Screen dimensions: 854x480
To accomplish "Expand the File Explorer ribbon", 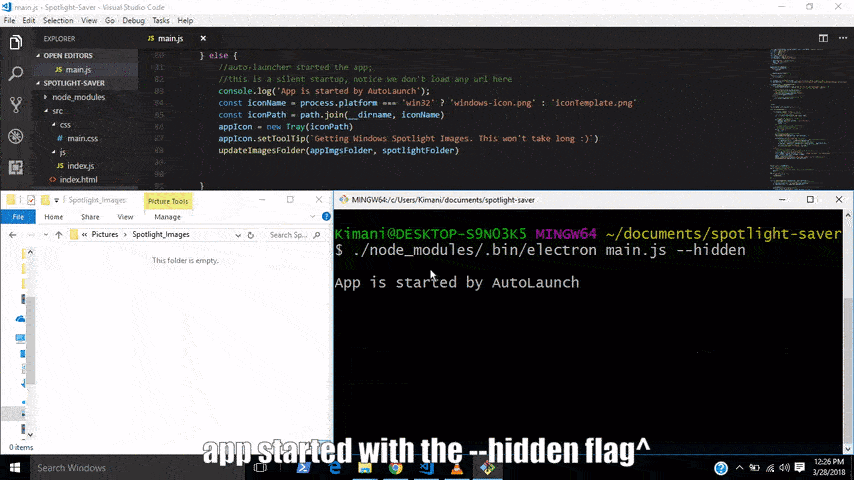I will (313, 216).
